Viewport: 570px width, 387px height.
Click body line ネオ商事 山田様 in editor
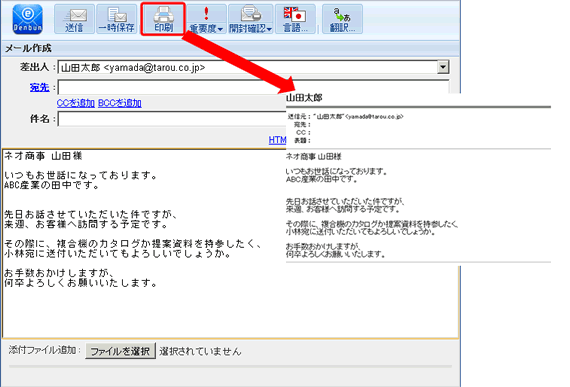click(43, 156)
